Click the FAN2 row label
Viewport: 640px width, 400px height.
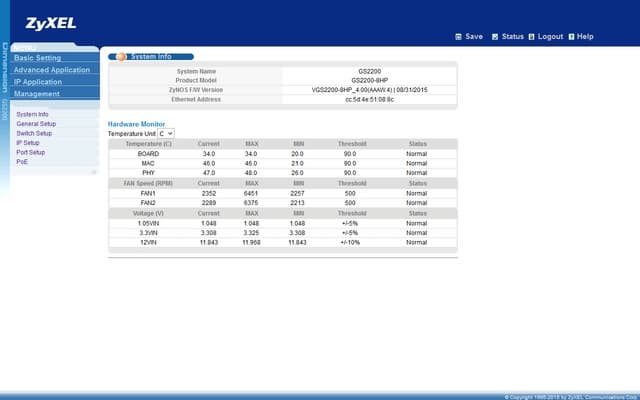pyautogui.click(x=148, y=203)
